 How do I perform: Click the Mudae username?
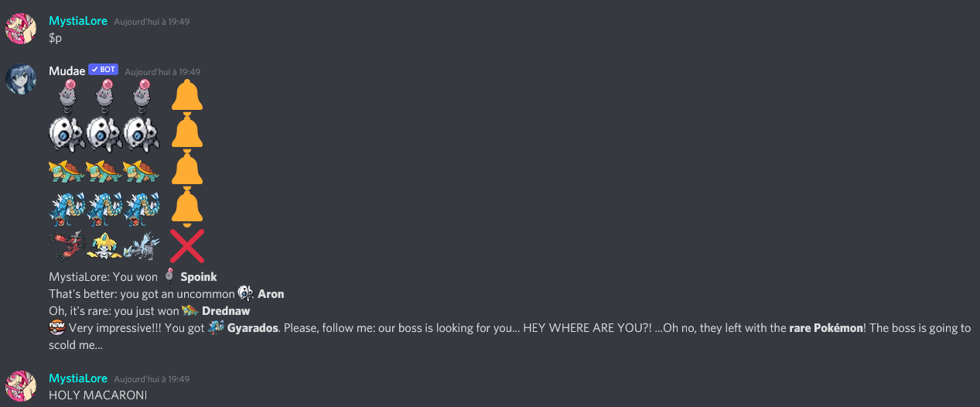click(x=67, y=70)
